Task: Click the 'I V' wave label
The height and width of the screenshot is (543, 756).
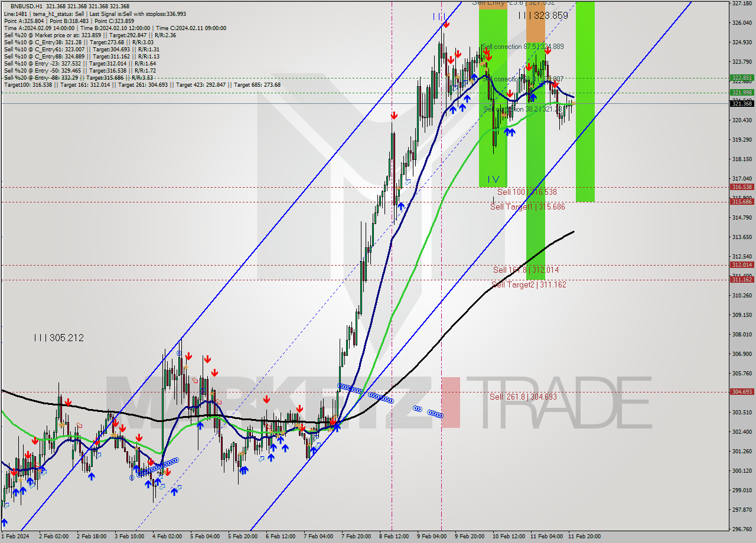Action: tap(494, 179)
